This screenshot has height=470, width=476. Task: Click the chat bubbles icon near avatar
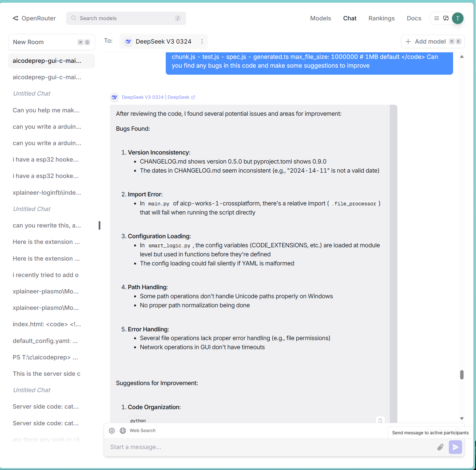pos(446,18)
